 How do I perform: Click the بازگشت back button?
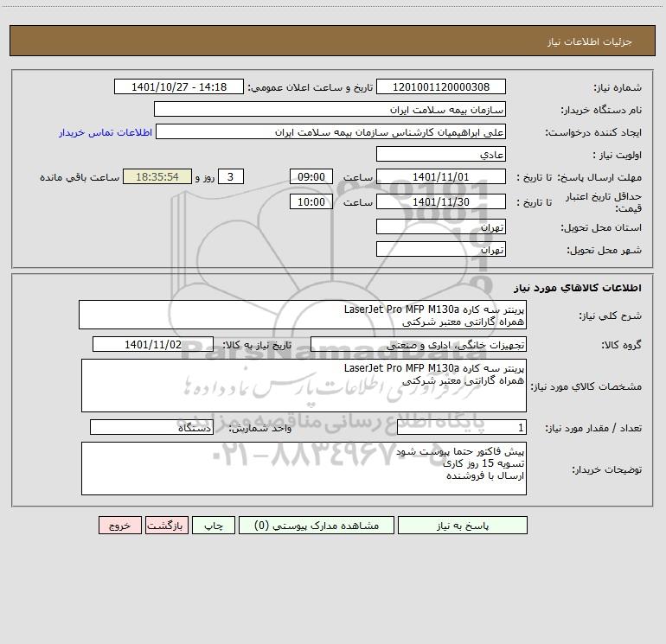pos(166,526)
